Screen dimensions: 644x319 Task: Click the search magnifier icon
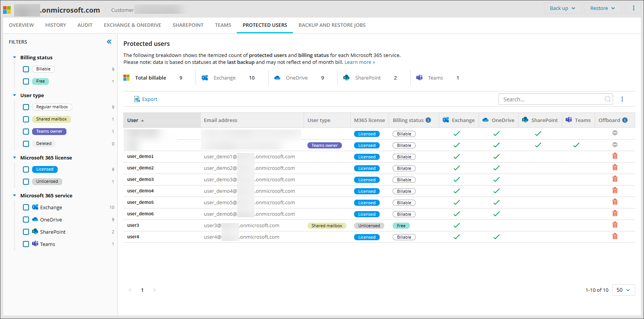(x=607, y=99)
